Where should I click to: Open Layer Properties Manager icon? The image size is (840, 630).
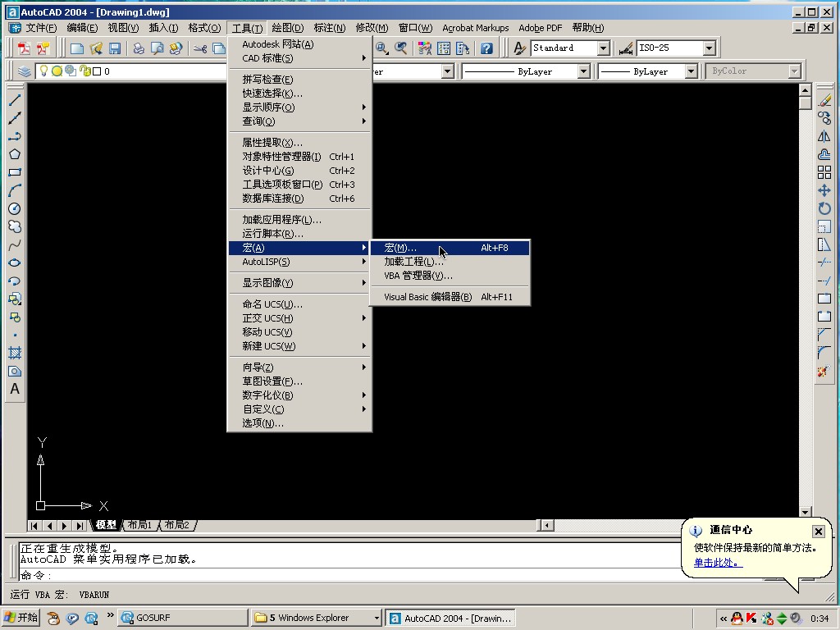[24, 71]
